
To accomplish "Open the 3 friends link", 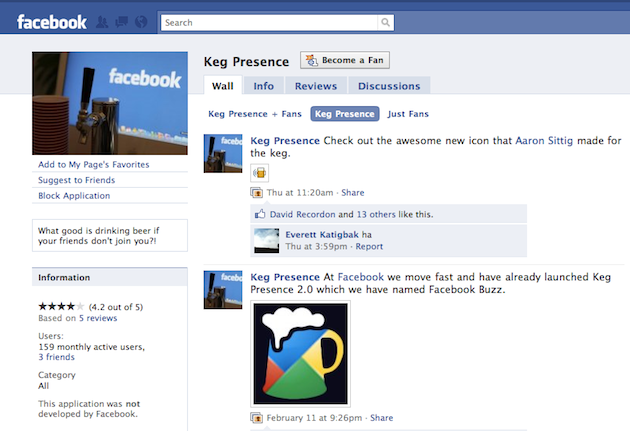I will (x=56, y=357).
